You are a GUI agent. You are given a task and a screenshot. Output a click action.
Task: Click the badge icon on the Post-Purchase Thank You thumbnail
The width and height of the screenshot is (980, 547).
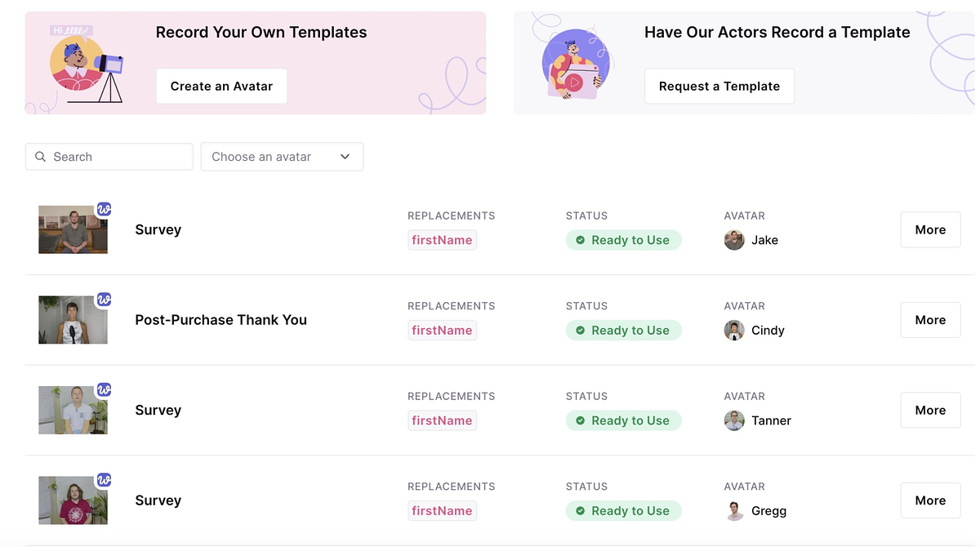pyautogui.click(x=104, y=299)
